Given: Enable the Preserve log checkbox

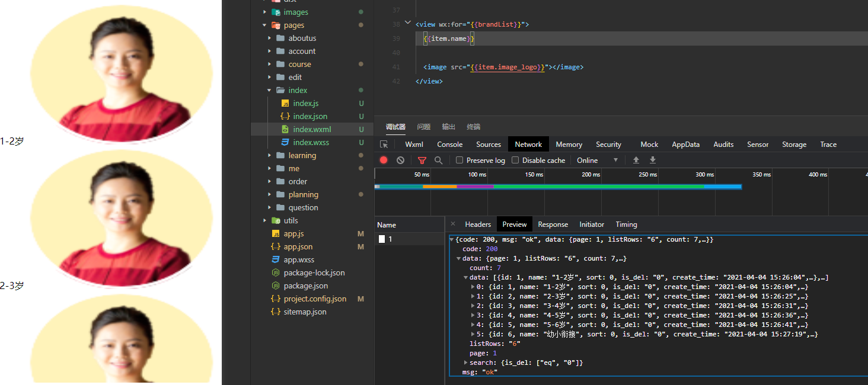Looking at the screenshot, I should [x=459, y=160].
